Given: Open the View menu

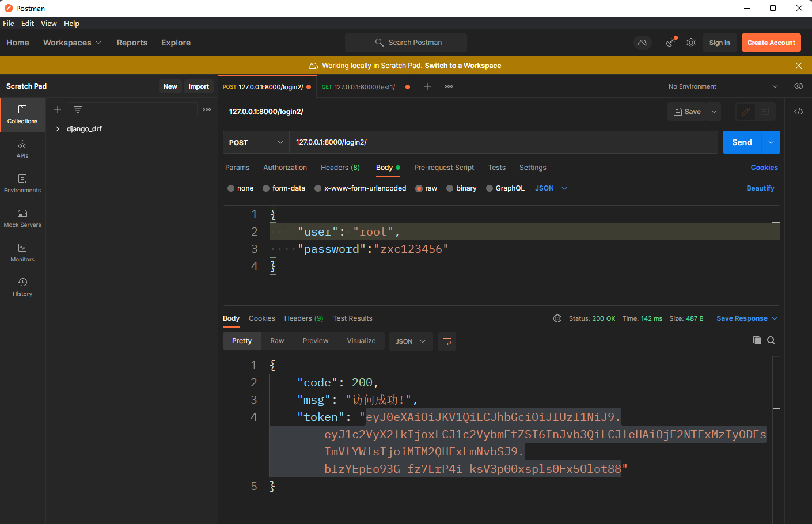Looking at the screenshot, I should [49, 24].
